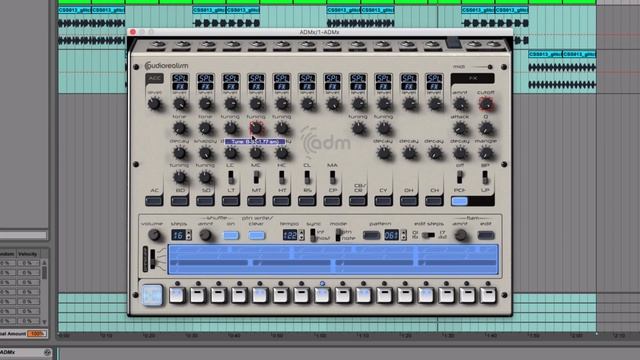This screenshot has width=640, height=360.
Task: Toggle sequencer step button 1
Action: point(177,295)
